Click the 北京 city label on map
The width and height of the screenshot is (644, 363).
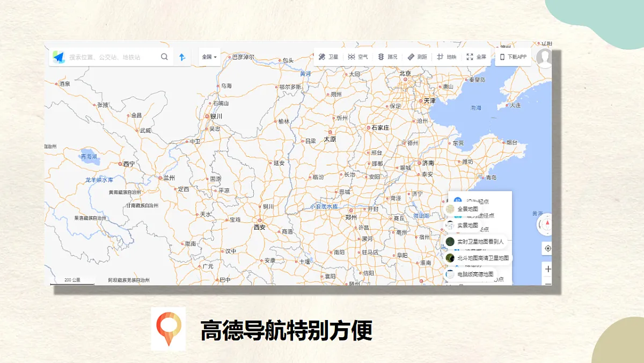[405, 74]
